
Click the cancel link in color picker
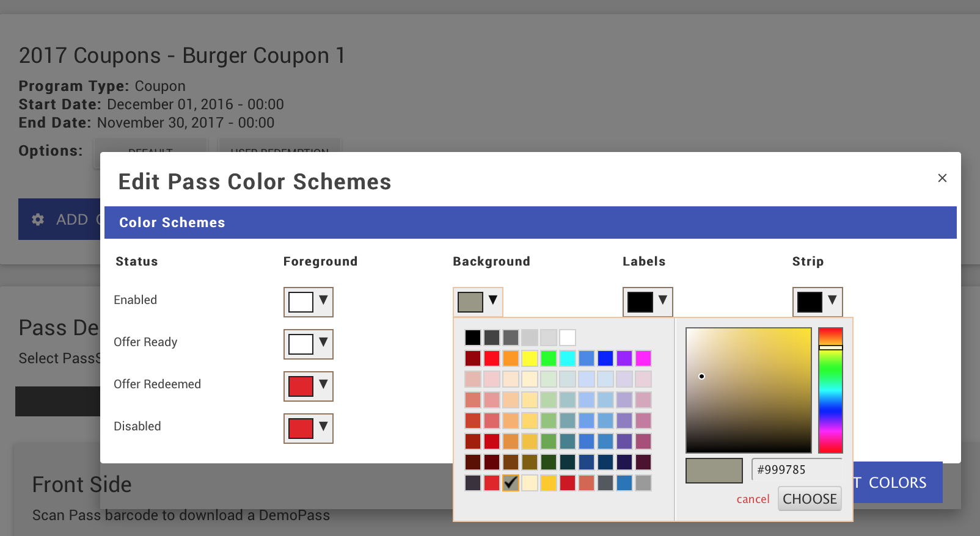[x=753, y=499]
